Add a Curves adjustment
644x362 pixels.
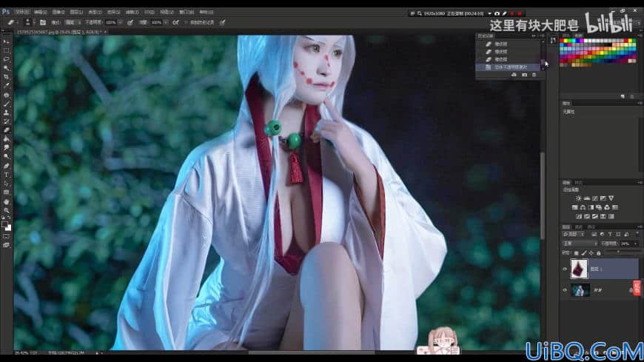[594, 198]
